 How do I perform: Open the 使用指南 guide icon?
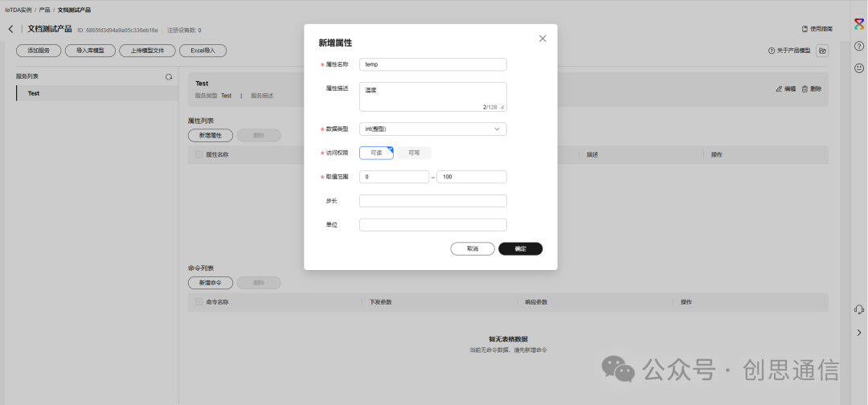[805, 29]
